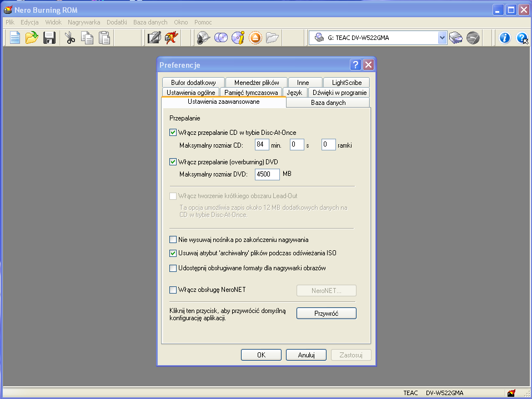532x399 pixels.
Task: Open the Okno menu
Action: [181, 22]
